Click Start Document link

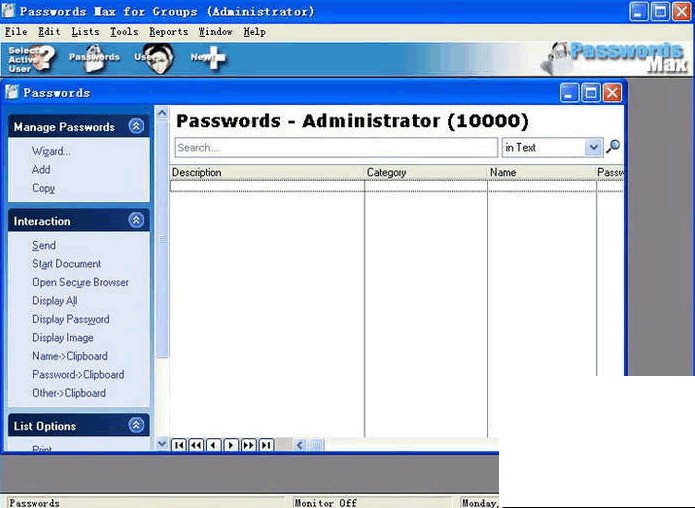tap(66, 264)
